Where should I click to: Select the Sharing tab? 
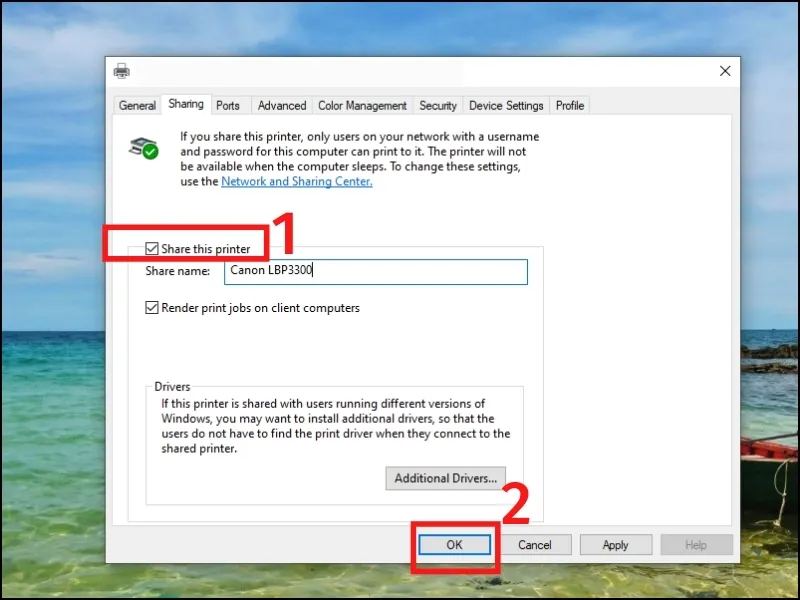click(186, 104)
